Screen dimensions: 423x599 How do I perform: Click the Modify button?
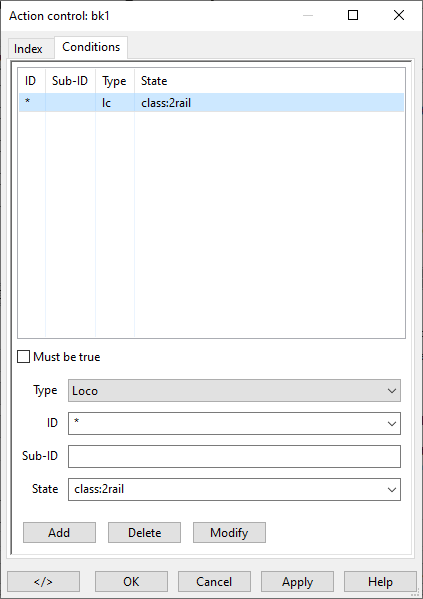tap(229, 533)
